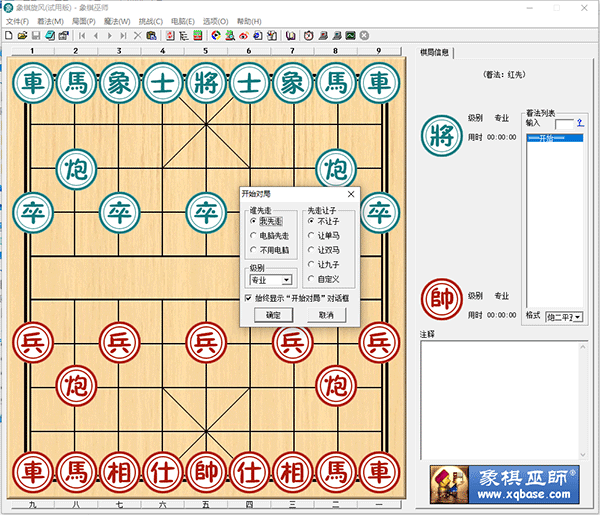The width and height of the screenshot is (600, 515).
Task: Click the Save floppy disk icon
Action: coord(36,36)
